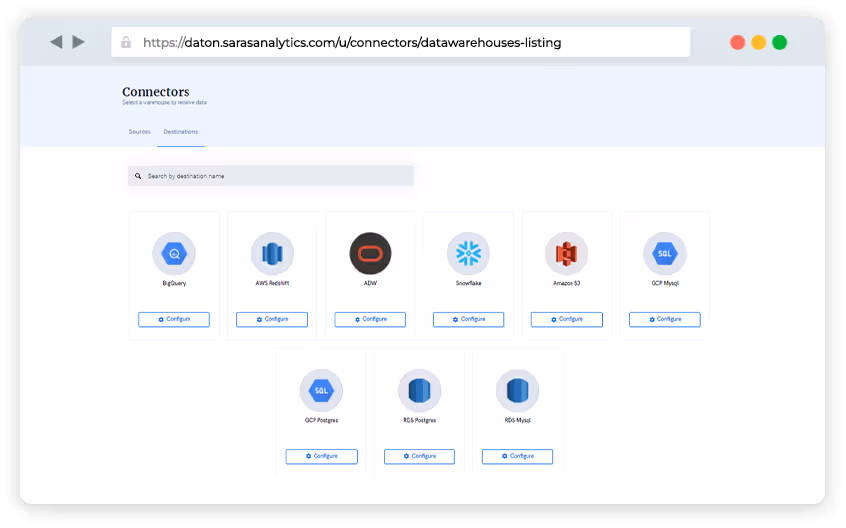Select the RDS Postgres icon
Image resolution: width=846 pixels, height=528 pixels.
419,390
